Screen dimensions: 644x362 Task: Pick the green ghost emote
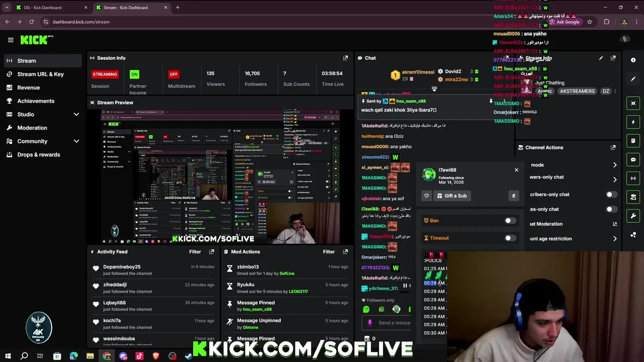click(366, 309)
